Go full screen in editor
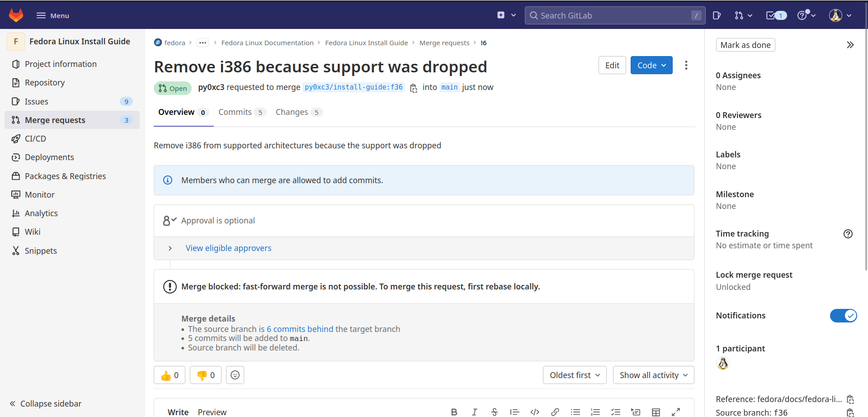868x417 pixels. pyautogui.click(x=676, y=412)
